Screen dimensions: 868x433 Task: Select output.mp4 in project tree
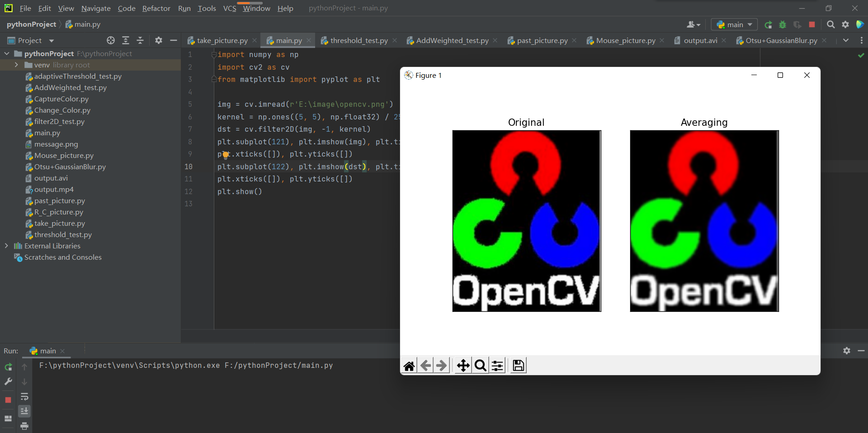pos(54,189)
